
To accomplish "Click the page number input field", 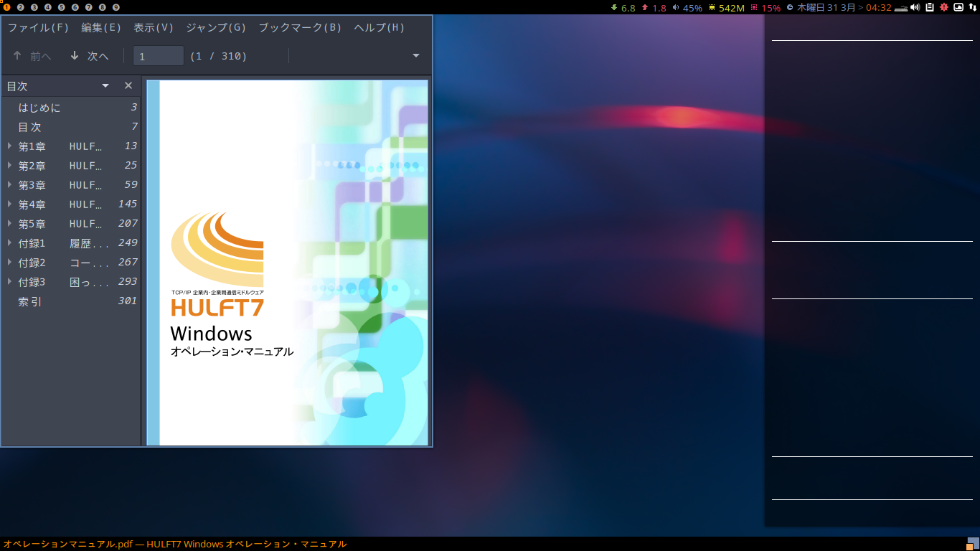I will coord(159,56).
